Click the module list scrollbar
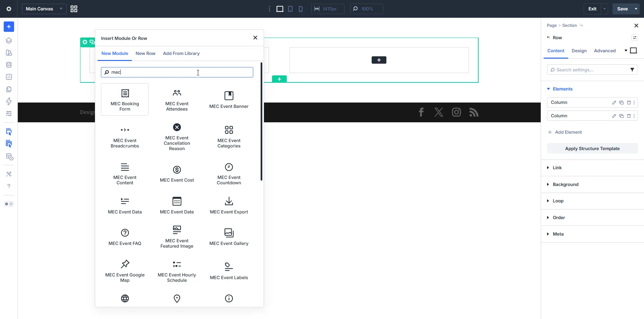The image size is (644, 319). [261, 121]
